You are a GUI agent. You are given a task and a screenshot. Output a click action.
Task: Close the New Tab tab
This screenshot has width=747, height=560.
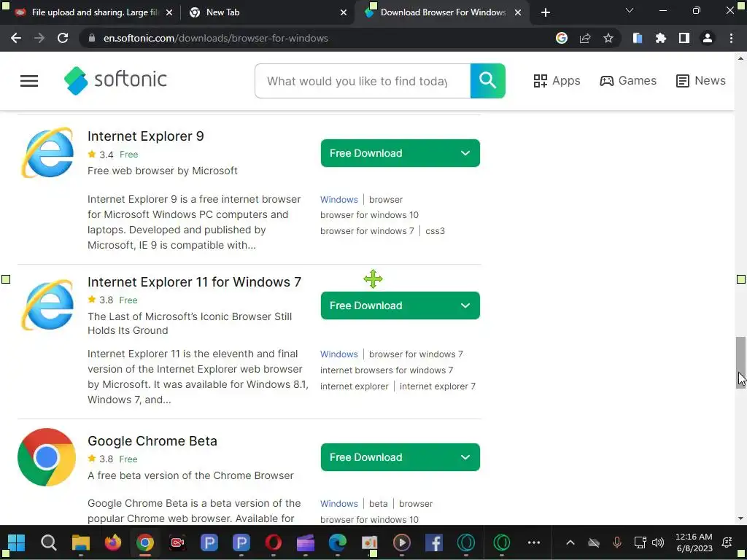point(343,12)
